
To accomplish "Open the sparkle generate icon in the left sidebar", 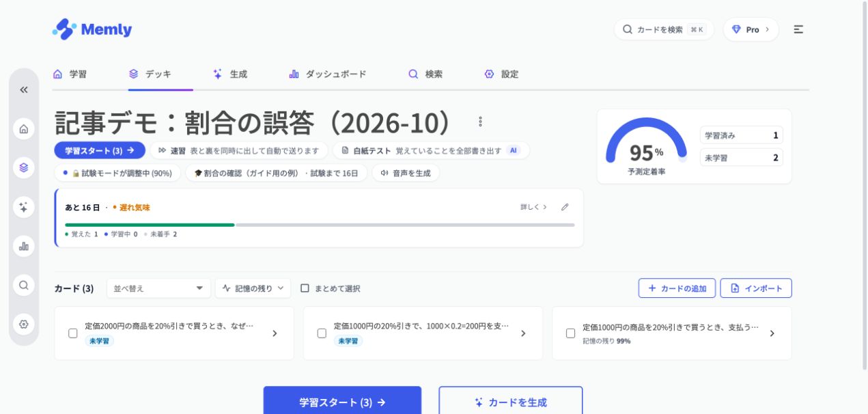I will pos(24,207).
